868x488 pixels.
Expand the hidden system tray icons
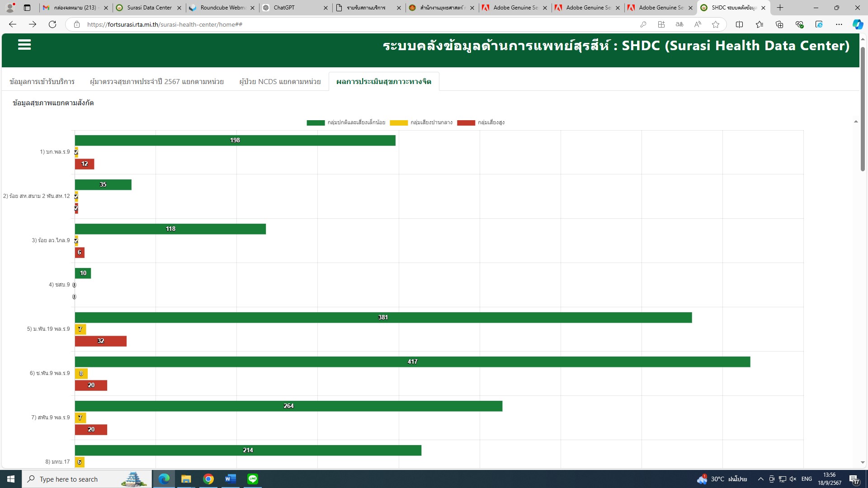point(760,479)
